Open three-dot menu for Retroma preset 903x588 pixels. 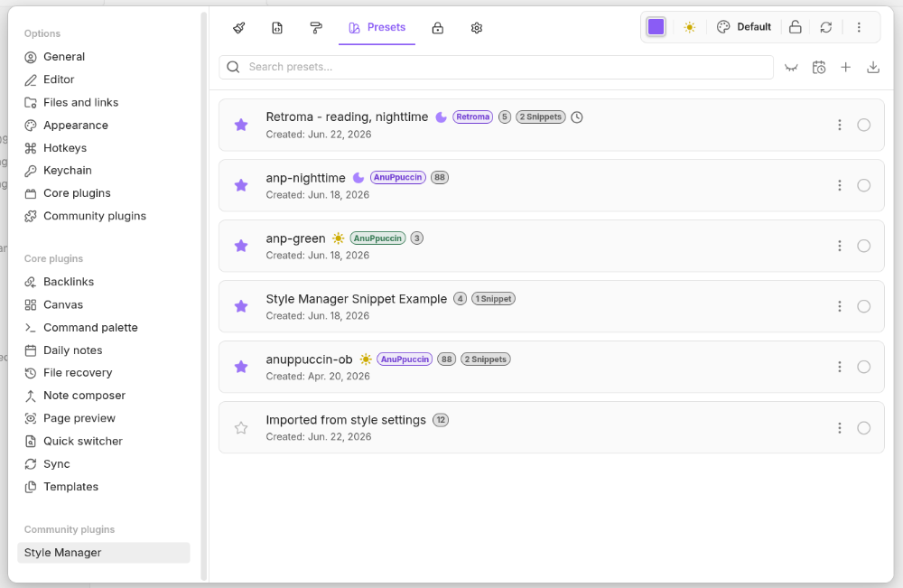(840, 125)
